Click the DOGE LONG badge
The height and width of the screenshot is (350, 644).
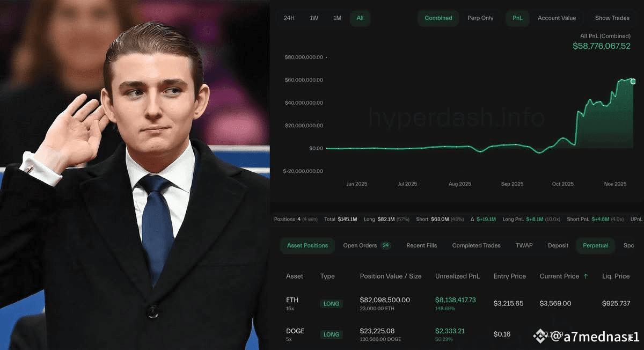[331, 334]
